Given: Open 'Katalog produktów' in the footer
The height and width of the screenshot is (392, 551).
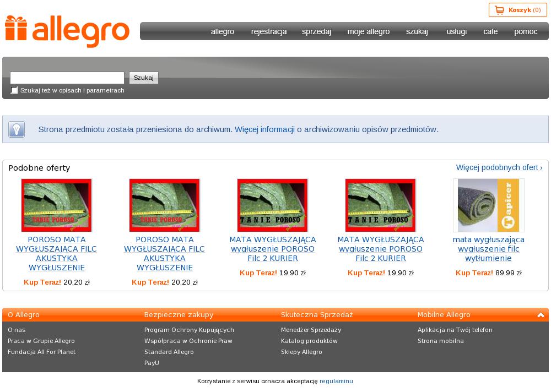Looking at the screenshot, I should tap(309, 341).
